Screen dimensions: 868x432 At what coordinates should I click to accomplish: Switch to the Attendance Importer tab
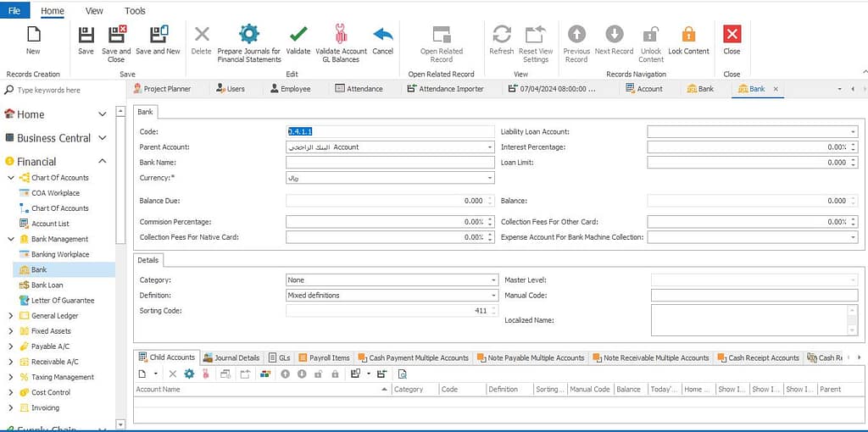(445, 88)
